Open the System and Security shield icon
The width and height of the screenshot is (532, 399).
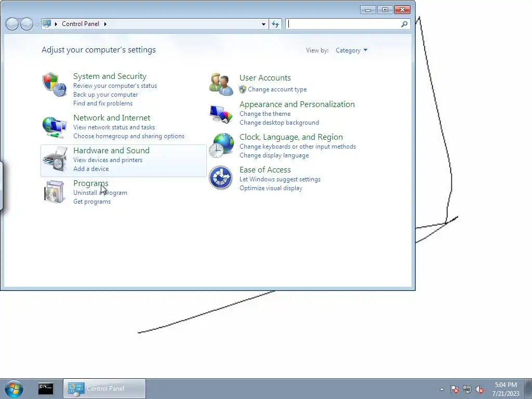(54, 85)
